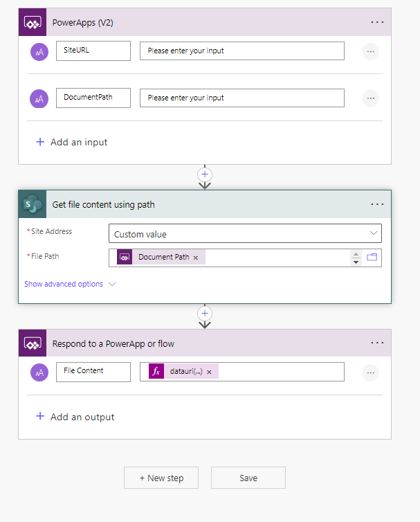Image resolution: width=420 pixels, height=522 pixels.
Task: Click the Site Address label
Action: pyautogui.click(x=51, y=231)
